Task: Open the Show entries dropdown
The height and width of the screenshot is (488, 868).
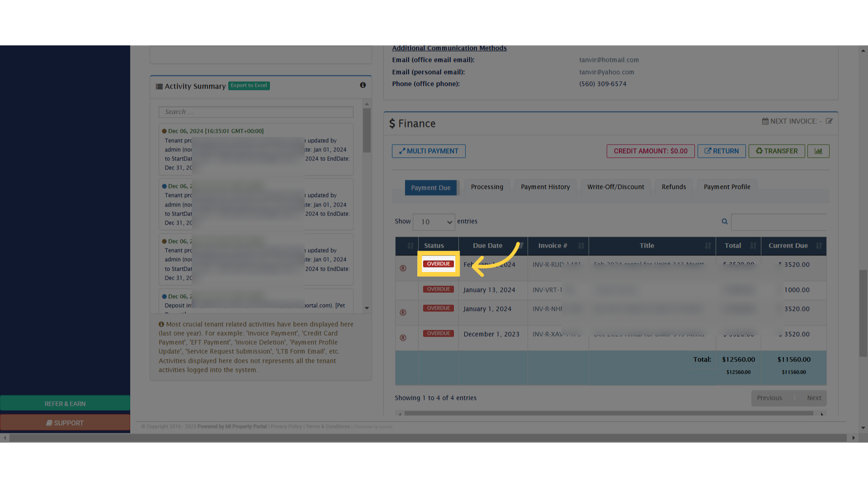Action: (x=434, y=222)
